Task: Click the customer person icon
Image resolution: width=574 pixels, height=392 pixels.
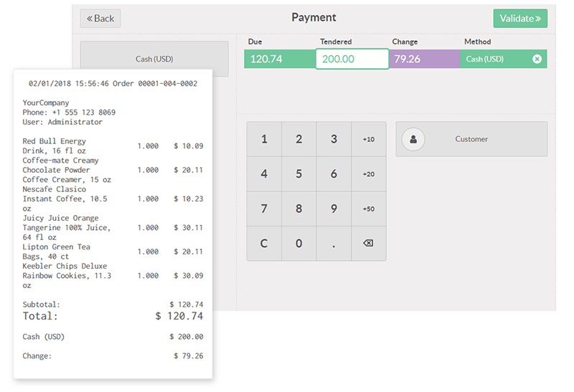Action: coord(413,139)
